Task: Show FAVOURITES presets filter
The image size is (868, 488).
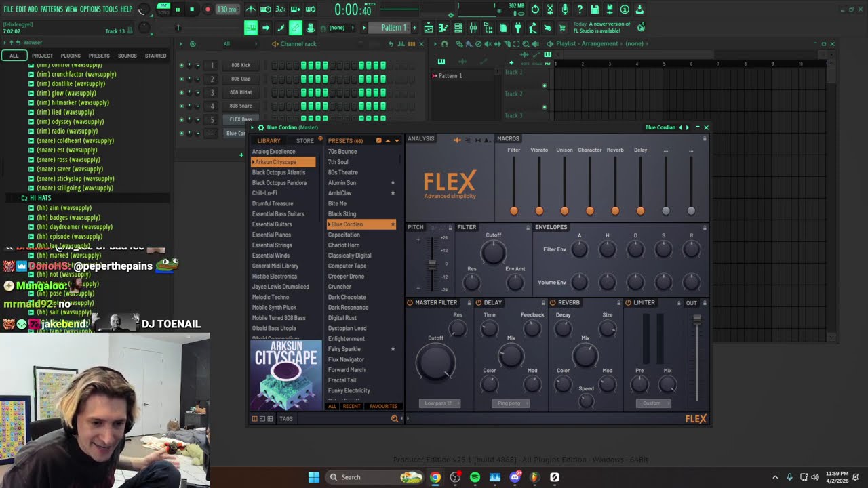Action: coord(383,407)
